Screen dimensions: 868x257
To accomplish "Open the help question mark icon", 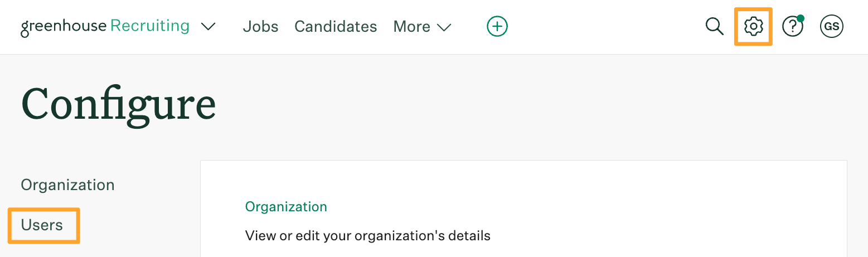I will coord(792,26).
